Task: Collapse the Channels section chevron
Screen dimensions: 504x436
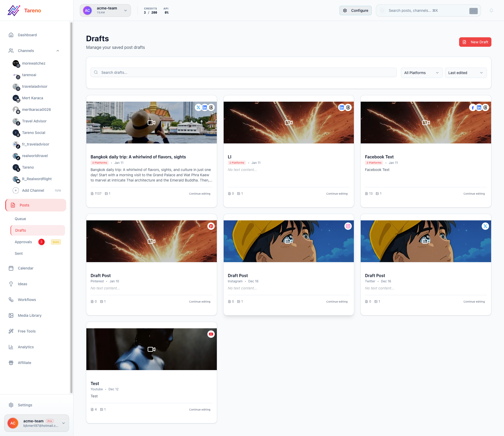Action: tap(58, 51)
